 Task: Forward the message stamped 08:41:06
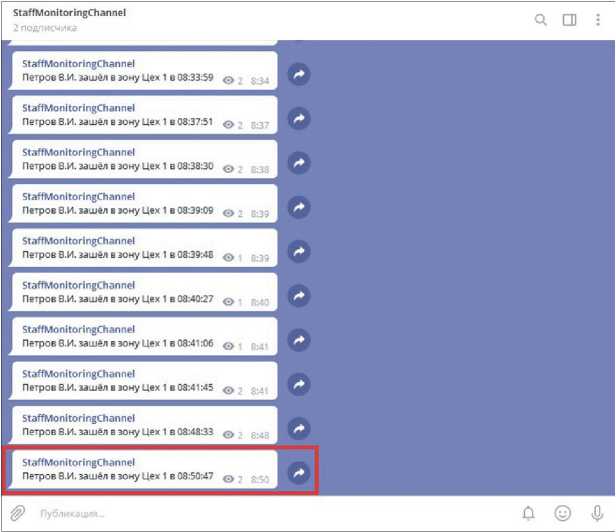(x=299, y=340)
